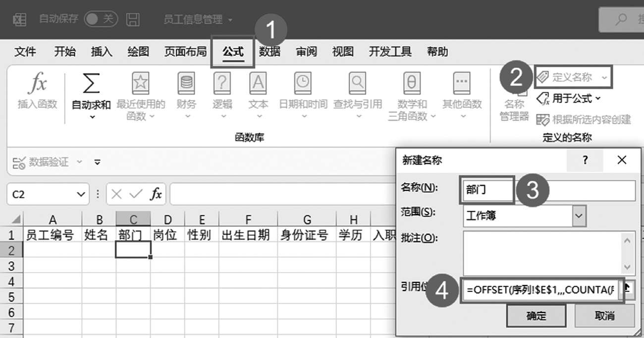Click the cell containing 出生日期
The width and height of the screenshot is (644, 338).
248,235
